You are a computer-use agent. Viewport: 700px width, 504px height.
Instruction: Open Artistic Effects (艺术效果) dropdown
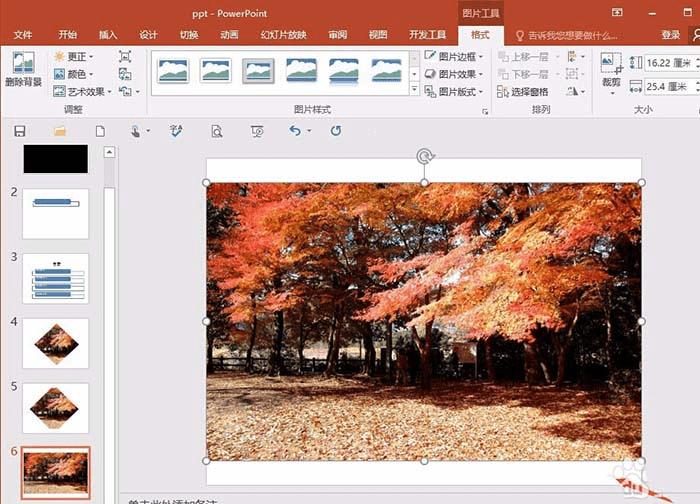[x=82, y=92]
